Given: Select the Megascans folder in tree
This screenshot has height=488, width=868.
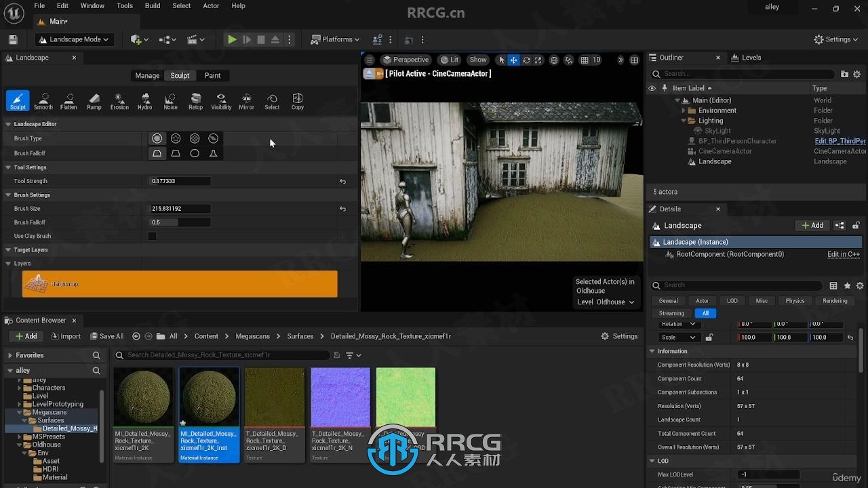Looking at the screenshot, I should 50,412.
